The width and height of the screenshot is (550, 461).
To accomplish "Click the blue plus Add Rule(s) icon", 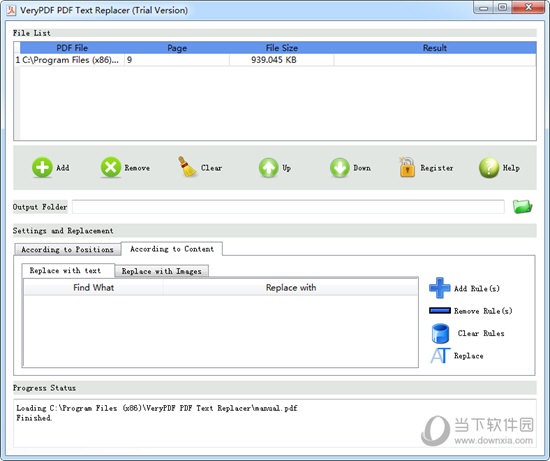I will (x=440, y=288).
